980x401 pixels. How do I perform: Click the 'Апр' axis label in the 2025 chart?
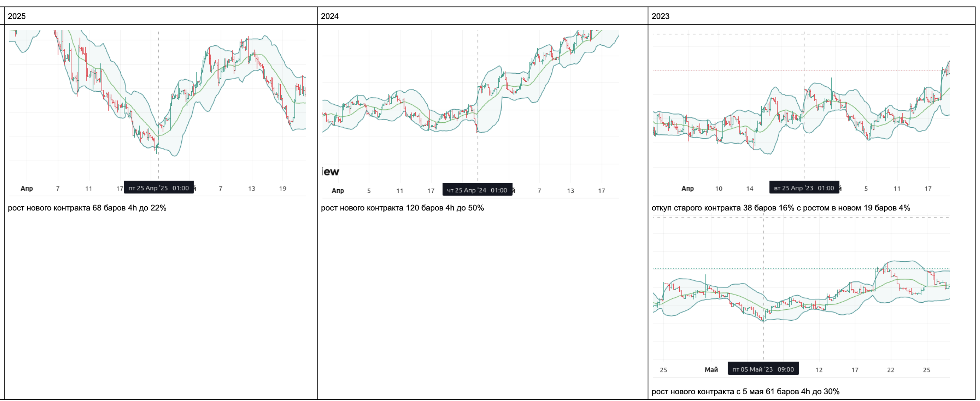tap(27, 188)
